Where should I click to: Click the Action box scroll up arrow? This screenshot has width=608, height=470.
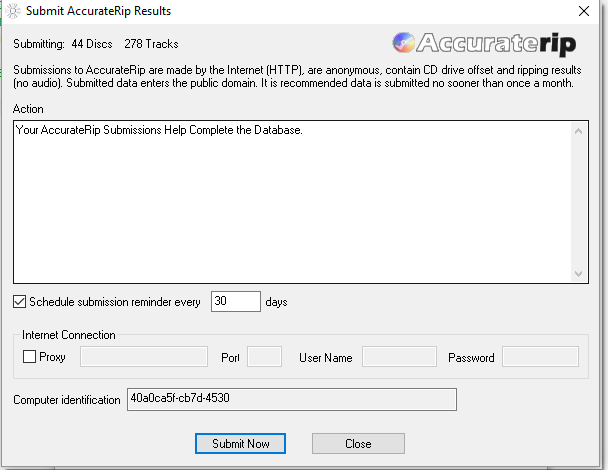577,130
